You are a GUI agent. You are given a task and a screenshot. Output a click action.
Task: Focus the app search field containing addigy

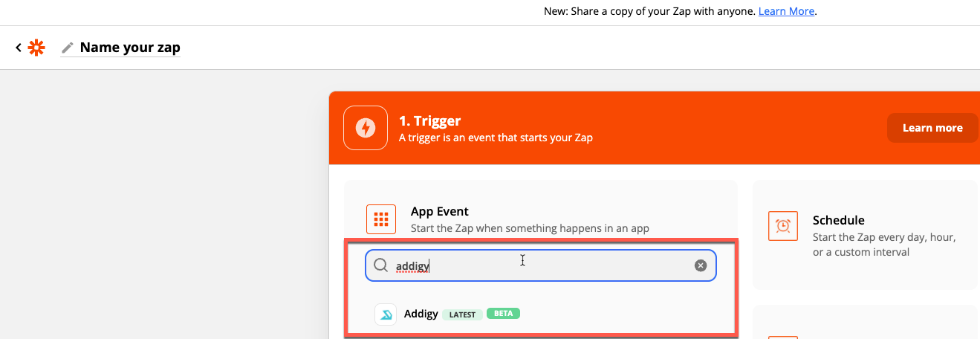[x=541, y=265]
